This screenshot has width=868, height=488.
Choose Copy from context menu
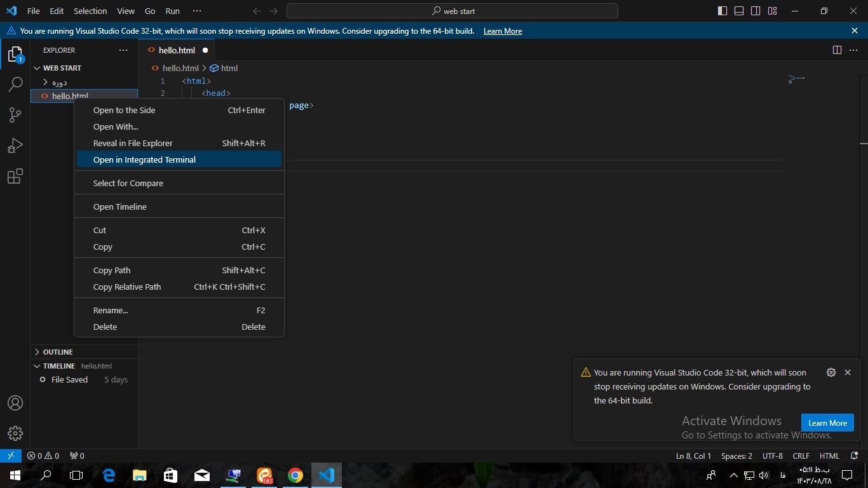tap(179, 247)
